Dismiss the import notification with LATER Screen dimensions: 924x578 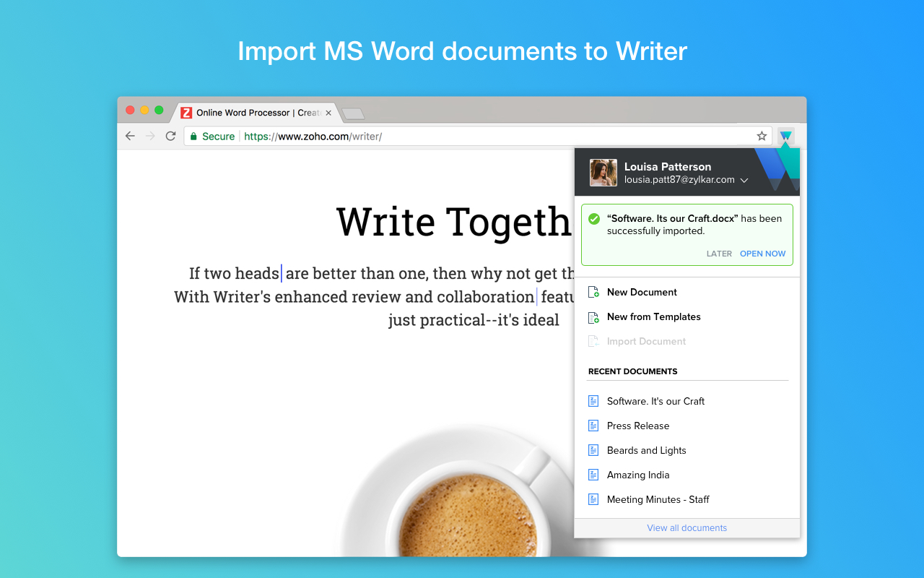point(719,254)
